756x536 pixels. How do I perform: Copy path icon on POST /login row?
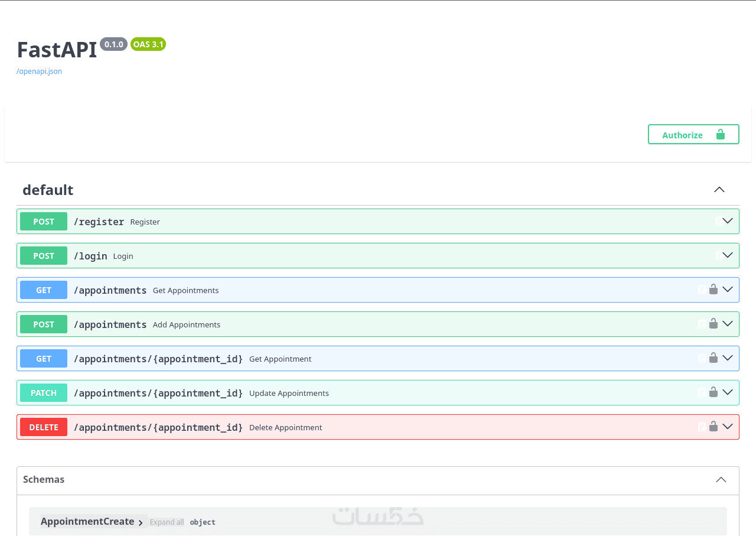pyautogui.click(x=719, y=256)
